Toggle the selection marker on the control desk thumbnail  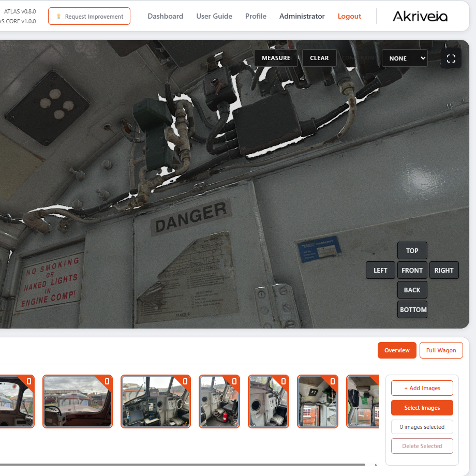pyautogui.click(x=185, y=381)
